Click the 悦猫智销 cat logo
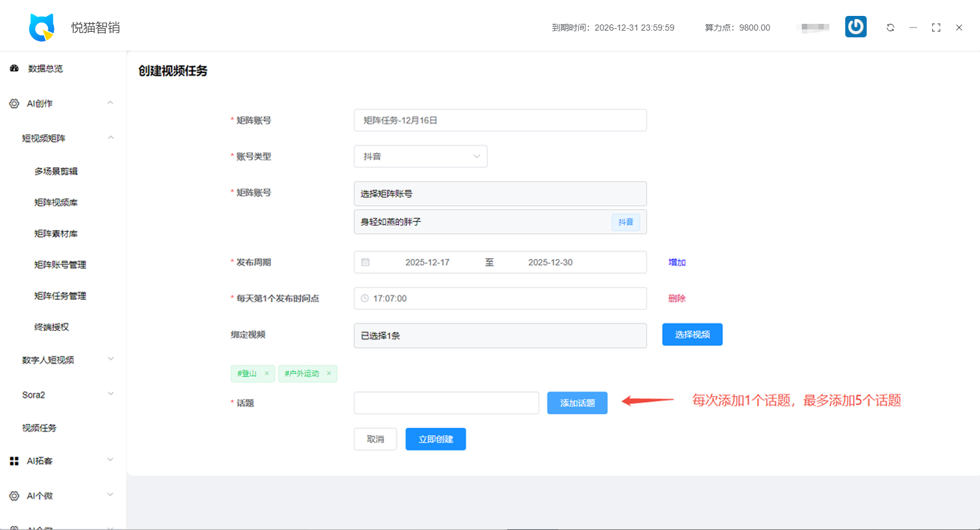The height and width of the screenshot is (530, 980). click(42, 28)
